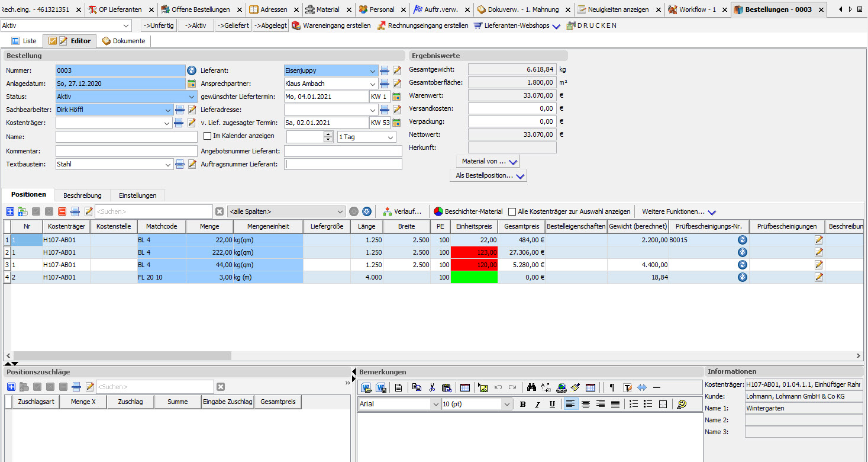Expand the Lieferant dropdown

click(x=372, y=70)
